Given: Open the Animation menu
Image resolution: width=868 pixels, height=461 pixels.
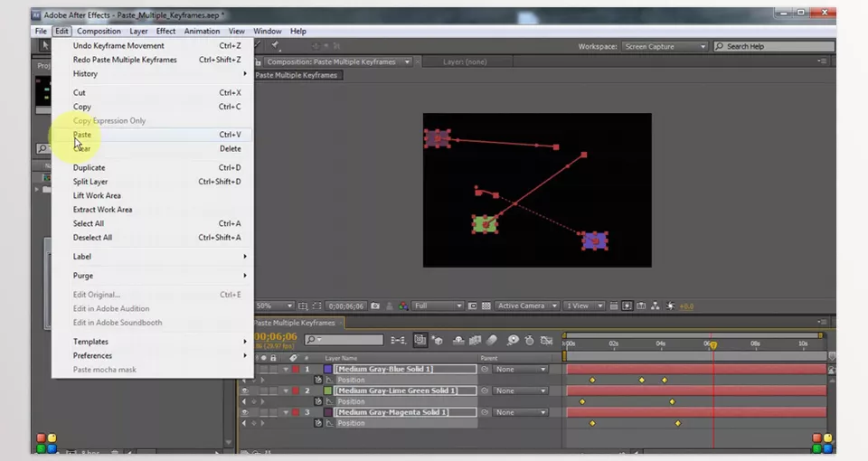Looking at the screenshot, I should [202, 31].
